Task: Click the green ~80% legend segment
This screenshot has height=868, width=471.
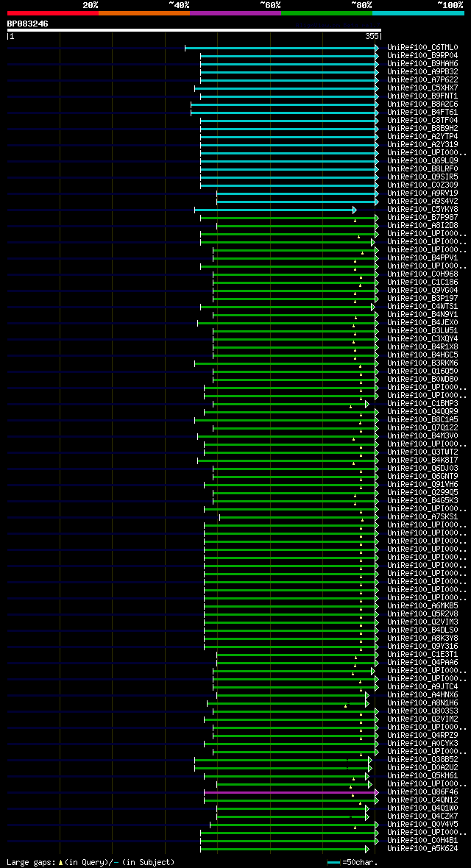Action: click(x=327, y=13)
